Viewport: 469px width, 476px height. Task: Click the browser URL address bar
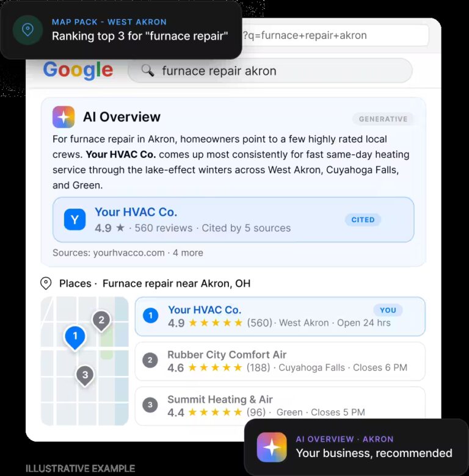pyautogui.click(x=335, y=35)
